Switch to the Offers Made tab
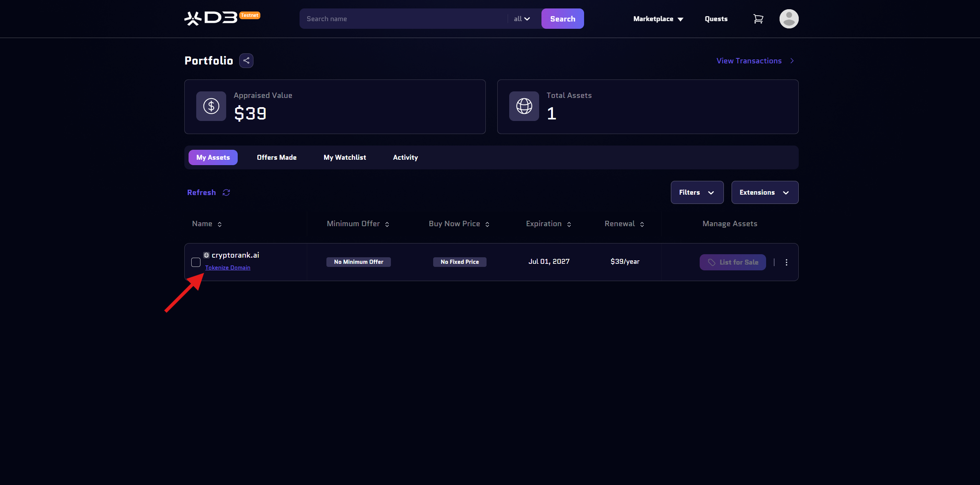Viewport: 980px width, 485px height. click(x=276, y=157)
